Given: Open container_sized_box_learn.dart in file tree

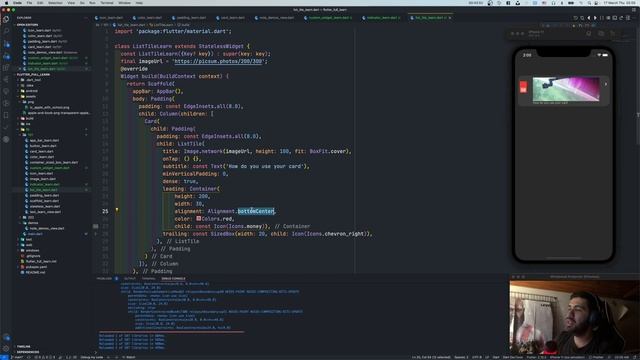Looking at the screenshot, I should tap(53, 162).
